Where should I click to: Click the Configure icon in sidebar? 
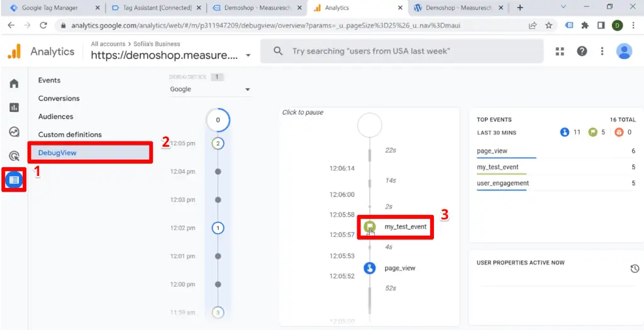coord(14,180)
